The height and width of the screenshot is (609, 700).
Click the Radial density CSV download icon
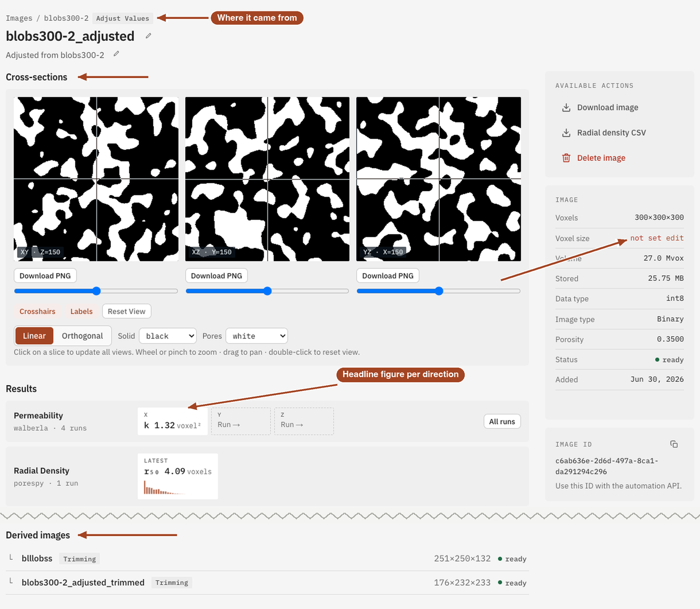pos(566,133)
